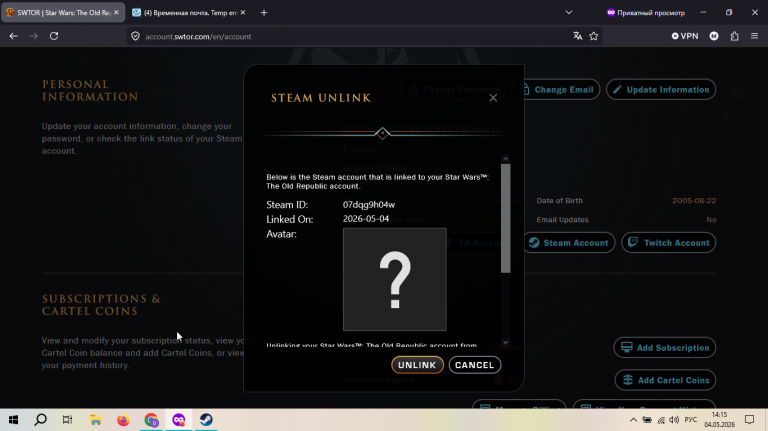Go back to previous page
The image size is (768, 431).
pos(13,36)
